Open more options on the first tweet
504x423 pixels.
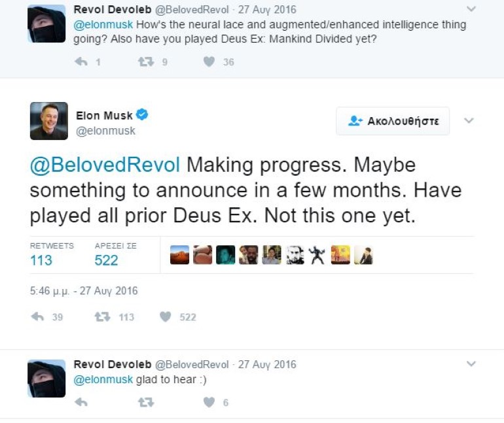tap(471, 9)
